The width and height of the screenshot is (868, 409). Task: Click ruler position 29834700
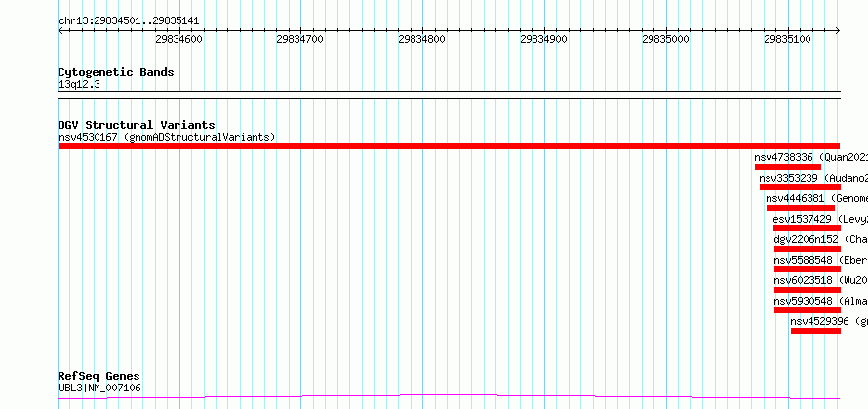[300, 39]
